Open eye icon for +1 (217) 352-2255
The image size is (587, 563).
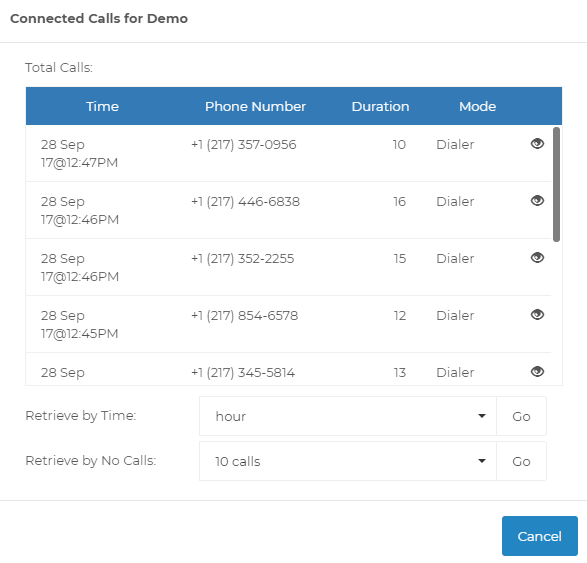tap(537, 257)
